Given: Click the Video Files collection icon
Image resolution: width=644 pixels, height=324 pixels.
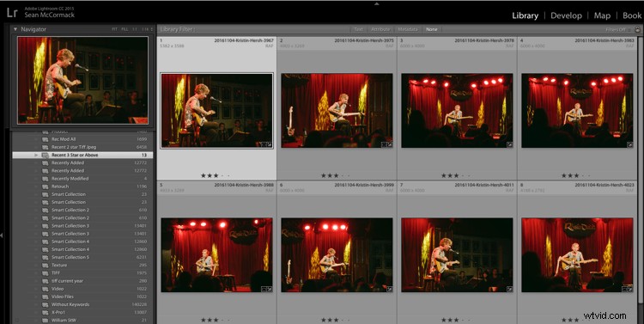Looking at the screenshot, I should 46,296.
